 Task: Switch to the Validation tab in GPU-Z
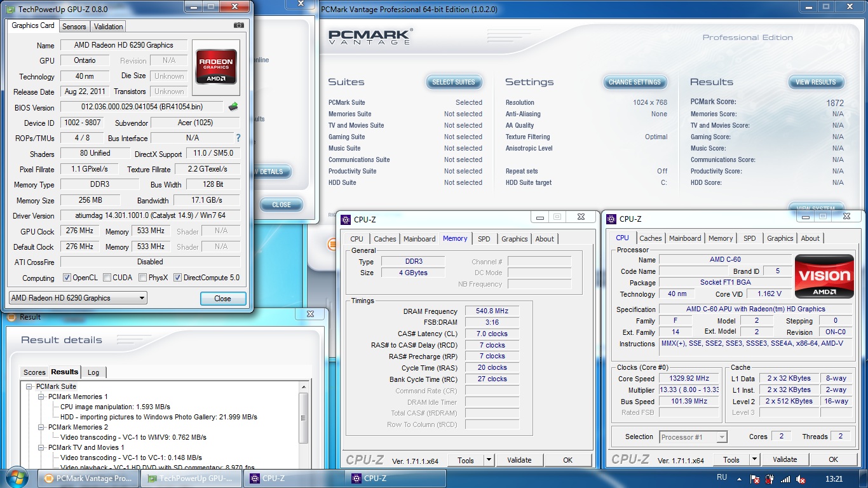pos(109,27)
